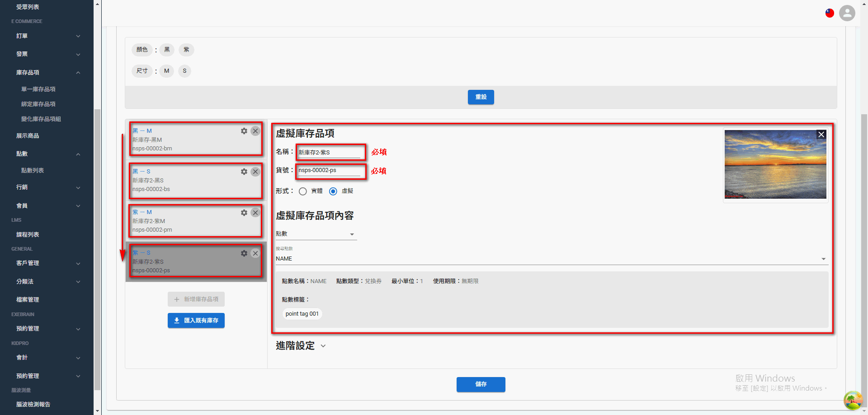Click the 儲存 save button
Viewport: 868px width, 415px height.
pyautogui.click(x=481, y=384)
